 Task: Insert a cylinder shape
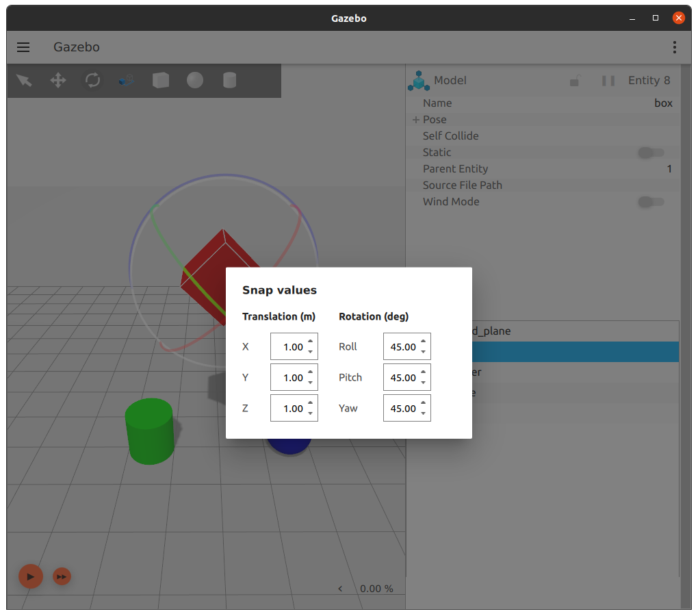[x=229, y=81]
